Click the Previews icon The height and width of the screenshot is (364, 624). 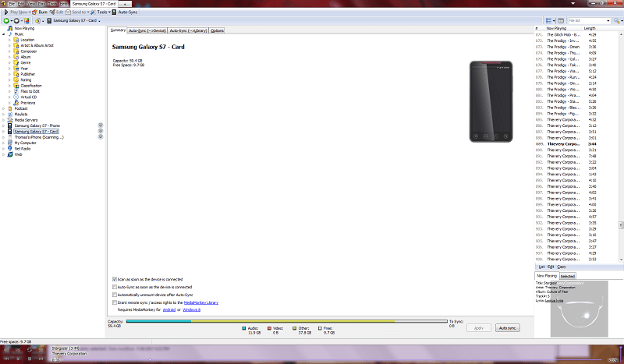click(x=16, y=103)
